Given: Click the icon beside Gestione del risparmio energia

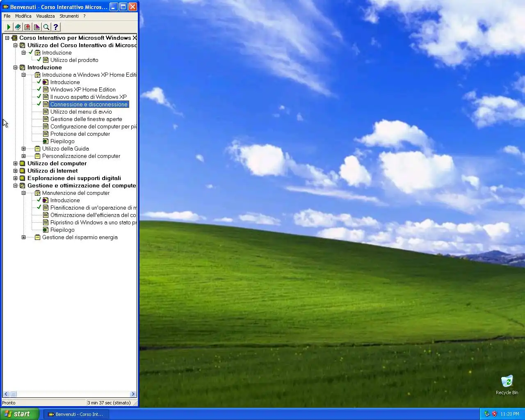Looking at the screenshot, I should tap(37, 237).
